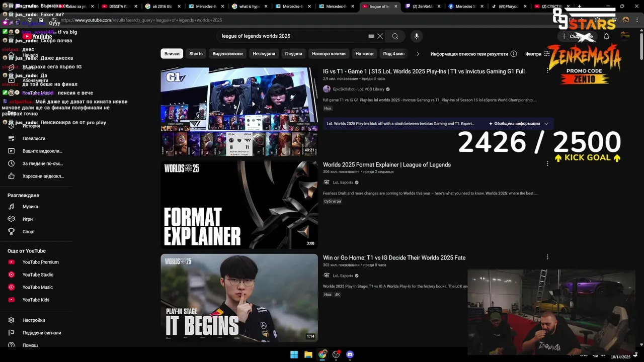Select the Shorts filter chip
Screen dimensions: 644x362
196,54
